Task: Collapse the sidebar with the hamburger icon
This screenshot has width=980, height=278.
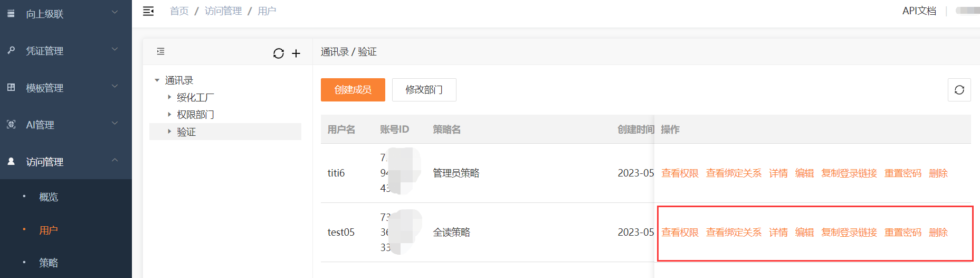Action: [148, 11]
